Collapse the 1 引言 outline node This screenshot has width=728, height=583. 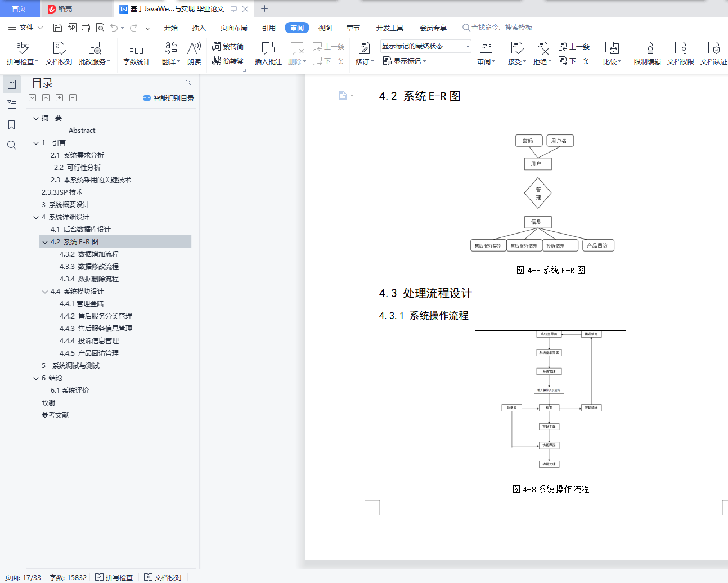pyautogui.click(x=36, y=143)
